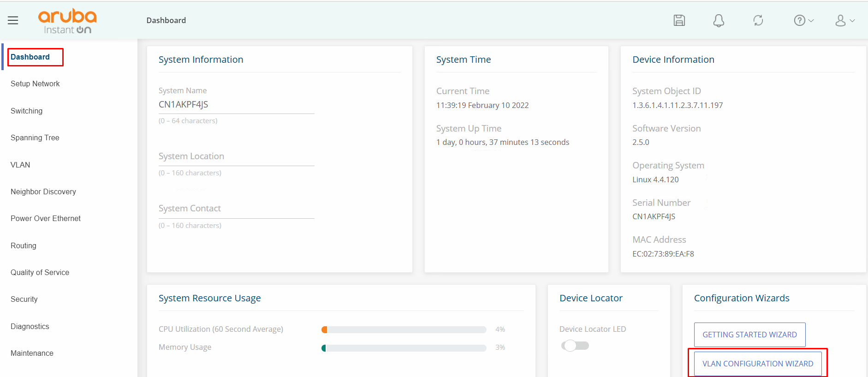The image size is (868, 377).
Task: Click the save configuration disk icon
Action: 679,20
